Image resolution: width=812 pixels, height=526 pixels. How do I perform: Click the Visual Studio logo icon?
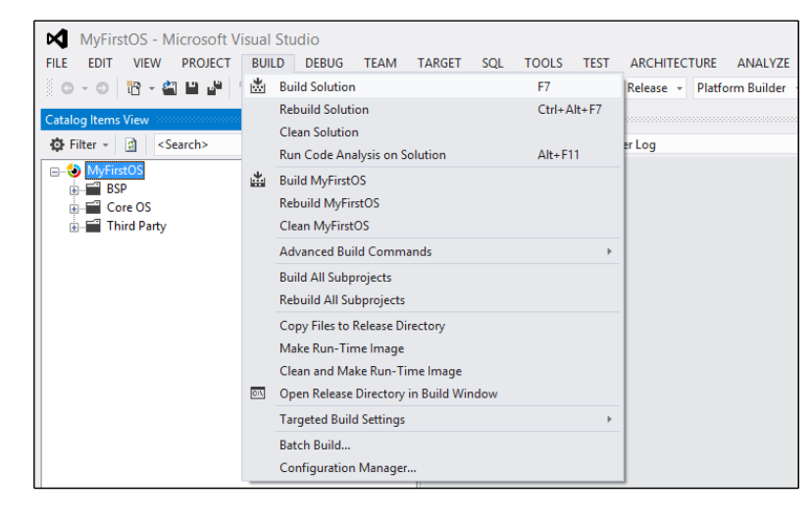point(58,39)
